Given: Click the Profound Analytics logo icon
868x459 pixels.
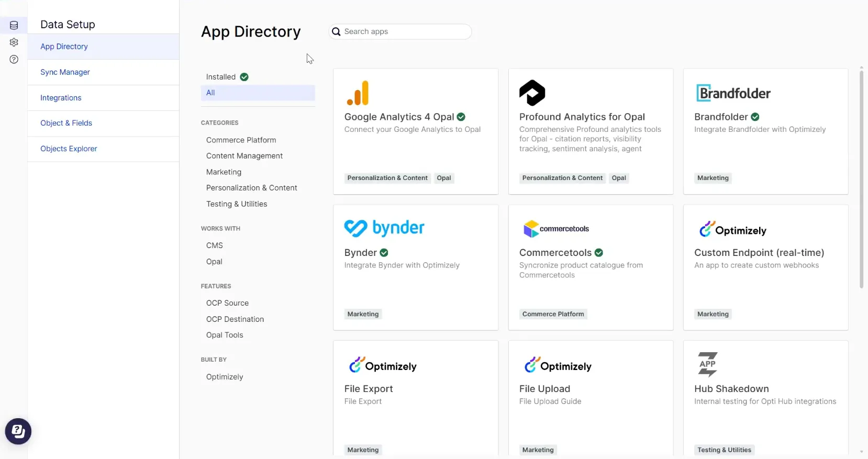Looking at the screenshot, I should point(532,93).
